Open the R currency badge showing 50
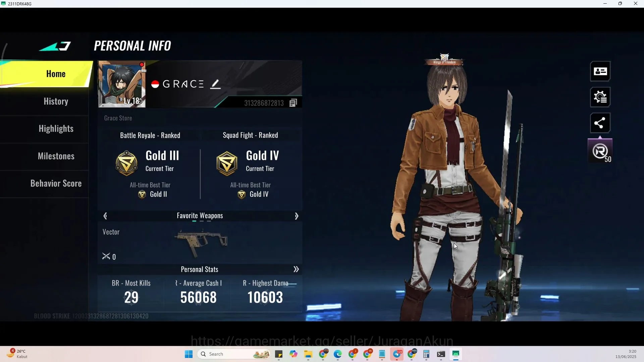 pyautogui.click(x=600, y=152)
